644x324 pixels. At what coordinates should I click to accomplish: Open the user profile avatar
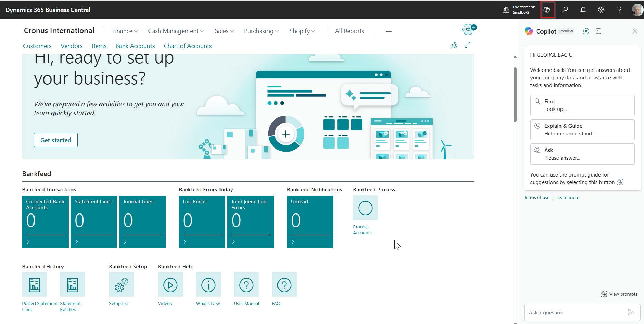(x=637, y=10)
